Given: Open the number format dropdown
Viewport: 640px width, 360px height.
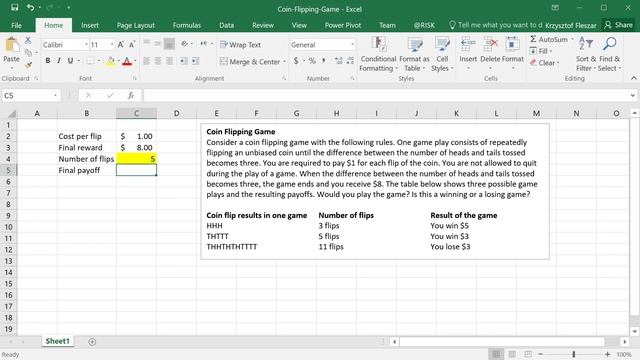Looking at the screenshot, I should (352, 44).
